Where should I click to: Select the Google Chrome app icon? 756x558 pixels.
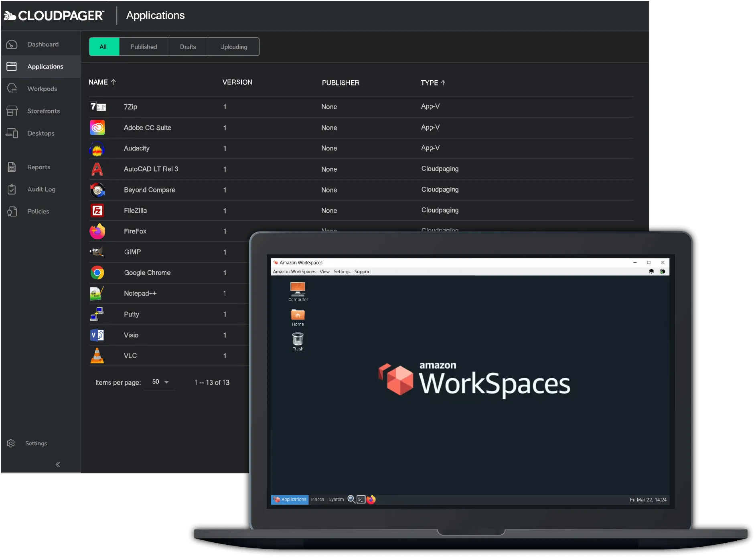[x=97, y=273]
